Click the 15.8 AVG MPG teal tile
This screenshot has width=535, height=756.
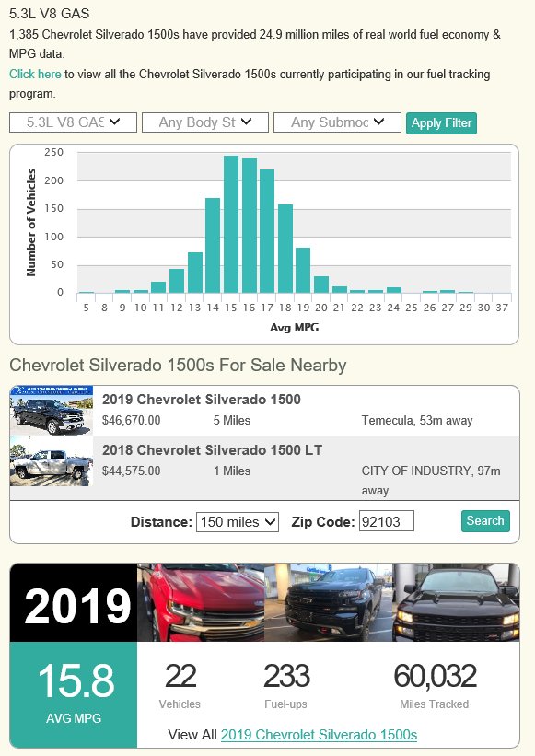coord(74,695)
